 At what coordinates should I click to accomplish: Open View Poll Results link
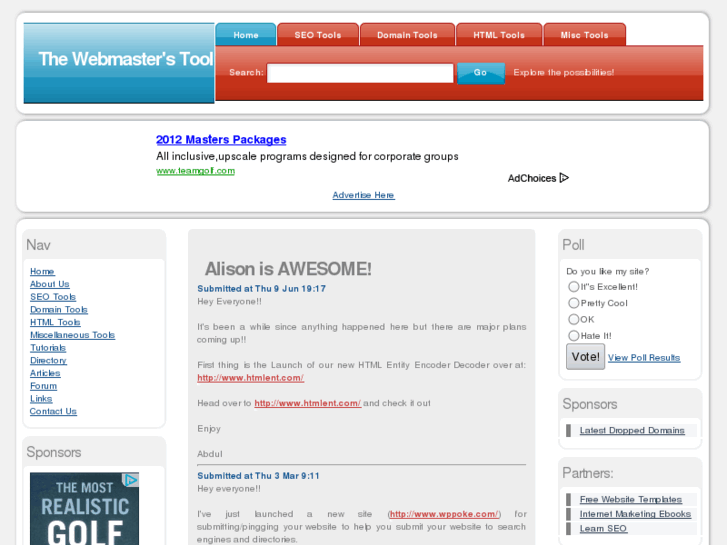pos(644,358)
